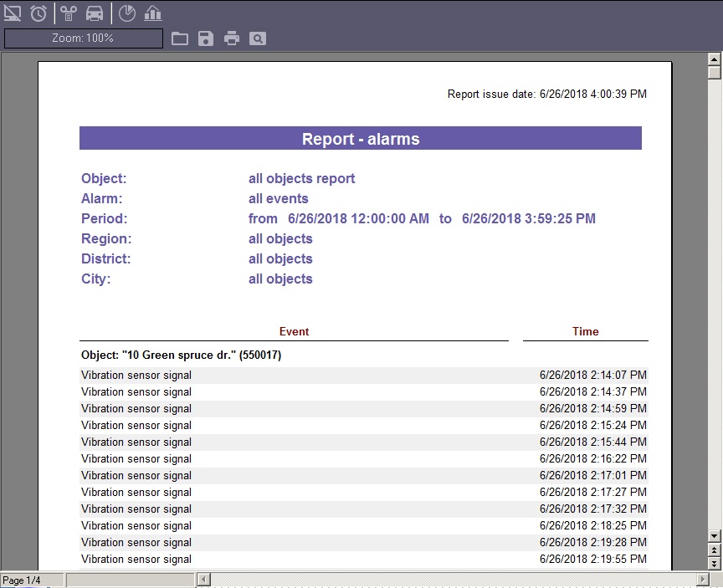The image size is (723, 588).
Task: Click the tape recorder icon in toolbar
Action: coord(69,13)
